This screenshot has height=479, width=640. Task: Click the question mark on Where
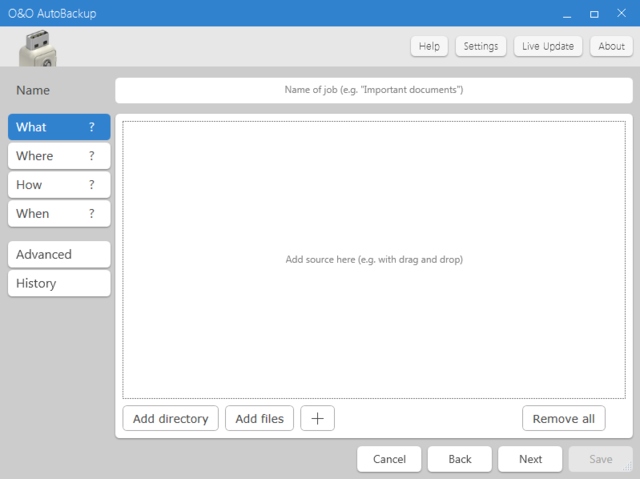point(92,156)
